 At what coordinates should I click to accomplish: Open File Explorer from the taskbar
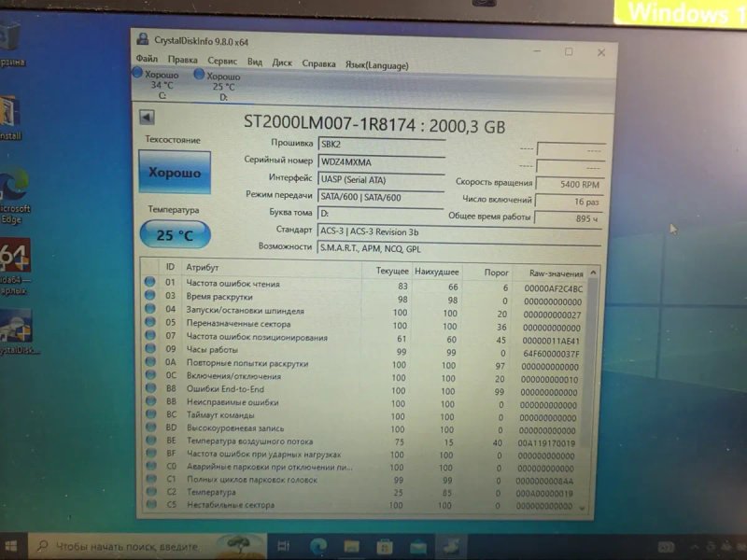[352, 547]
